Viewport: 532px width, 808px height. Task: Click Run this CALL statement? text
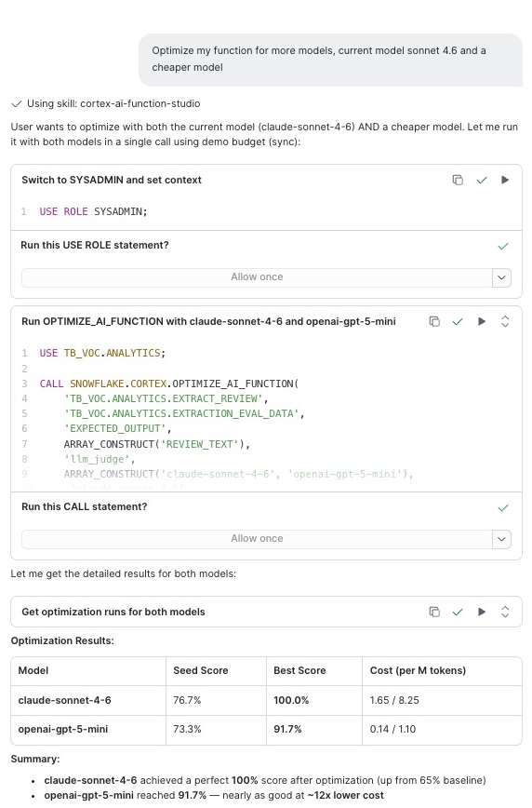(85, 507)
